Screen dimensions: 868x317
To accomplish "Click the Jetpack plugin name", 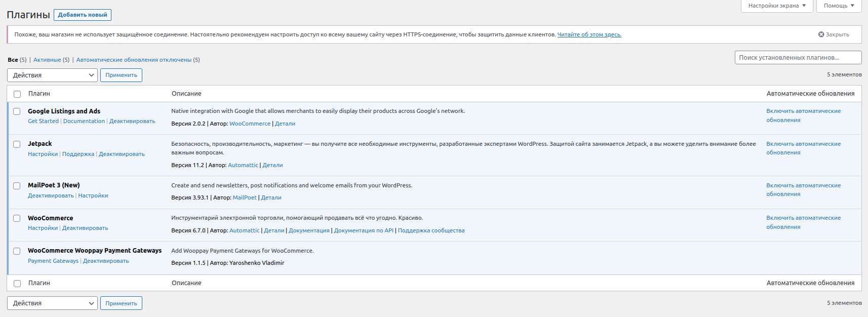I will [x=40, y=144].
